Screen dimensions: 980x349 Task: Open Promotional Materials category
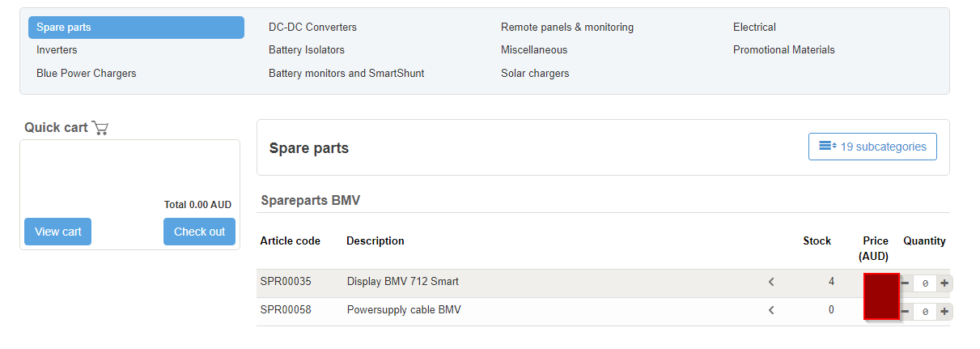pos(783,50)
